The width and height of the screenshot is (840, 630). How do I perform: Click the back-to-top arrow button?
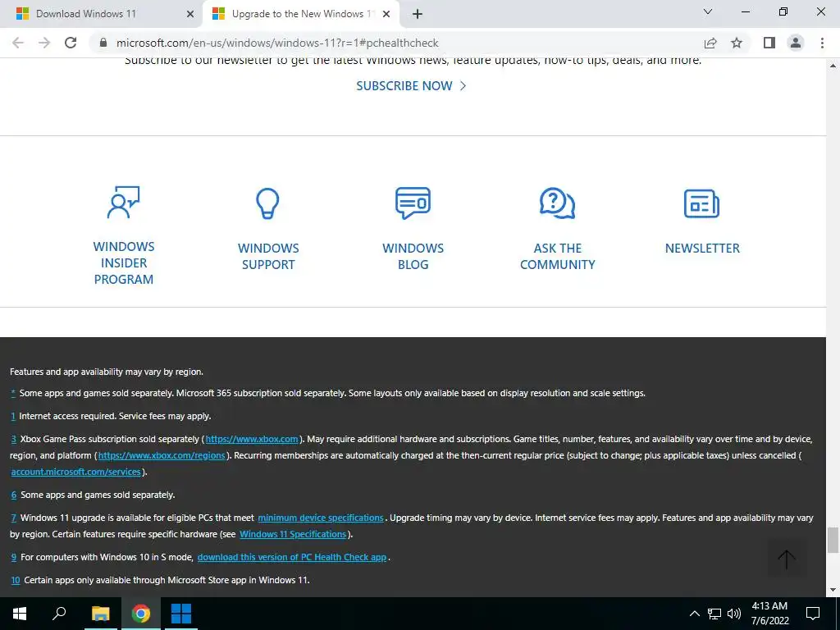(787, 559)
